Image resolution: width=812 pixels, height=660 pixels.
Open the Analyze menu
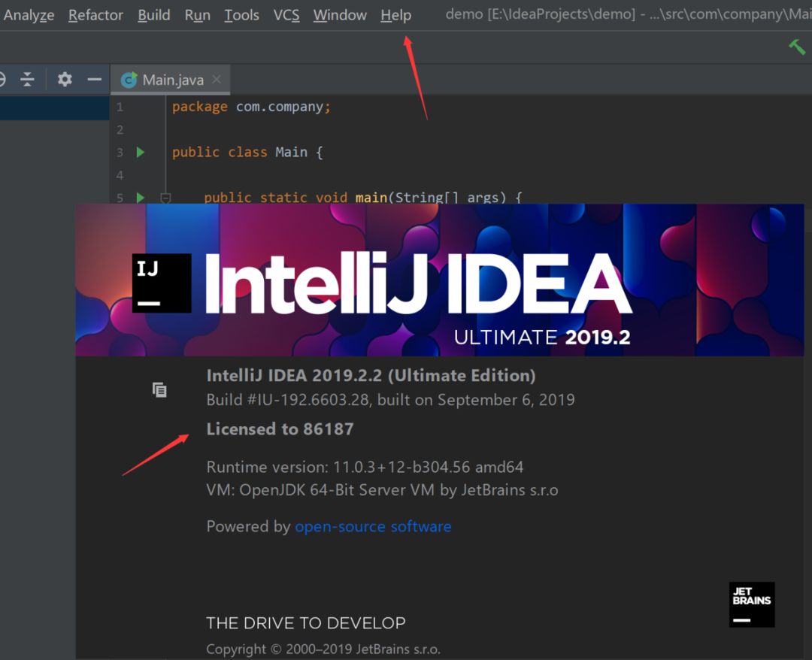pos(29,15)
